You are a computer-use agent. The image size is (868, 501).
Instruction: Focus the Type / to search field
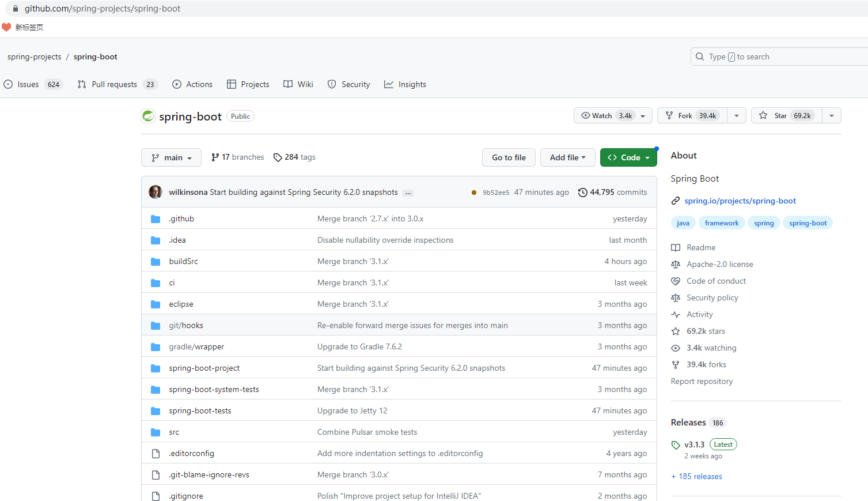[779, 56]
